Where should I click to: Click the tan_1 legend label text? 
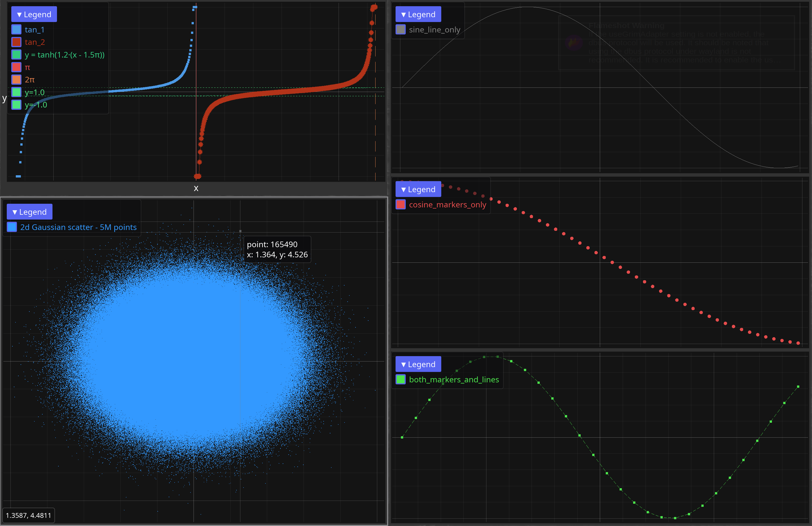pos(34,30)
